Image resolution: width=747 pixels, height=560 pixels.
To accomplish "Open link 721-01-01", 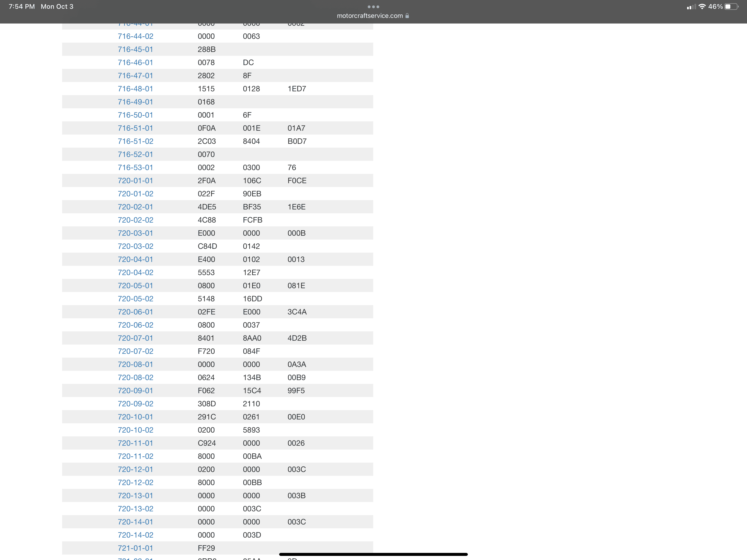I will [x=135, y=548].
